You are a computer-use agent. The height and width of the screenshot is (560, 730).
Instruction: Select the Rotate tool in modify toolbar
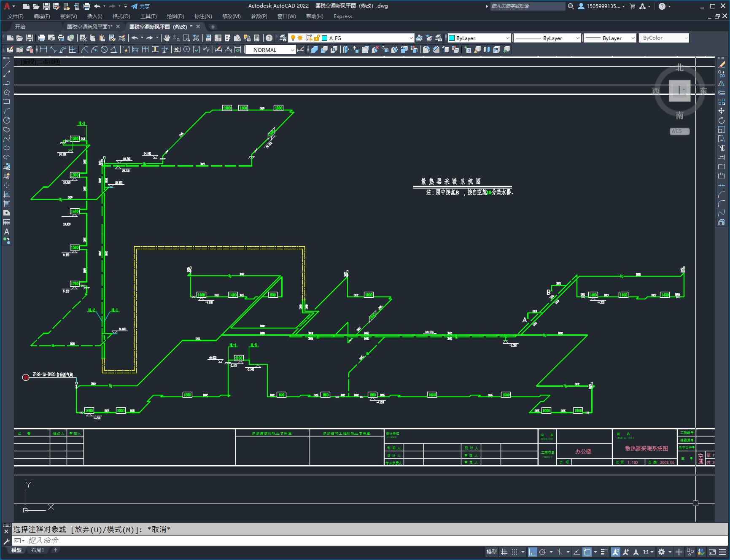click(x=722, y=120)
